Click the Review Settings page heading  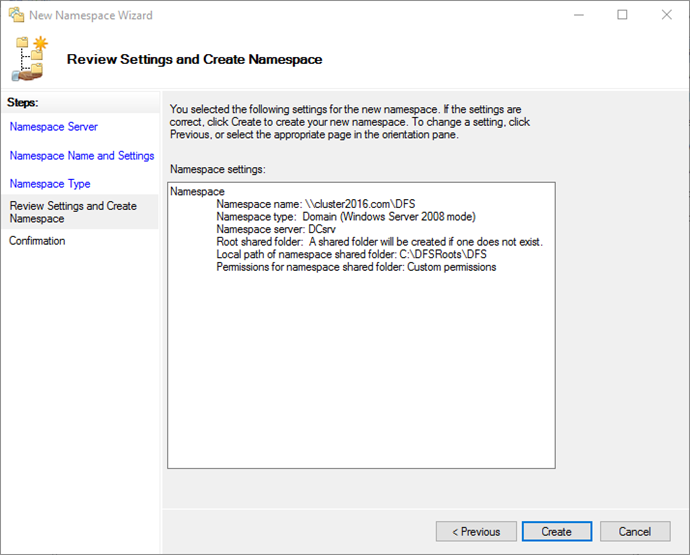[195, 59]
